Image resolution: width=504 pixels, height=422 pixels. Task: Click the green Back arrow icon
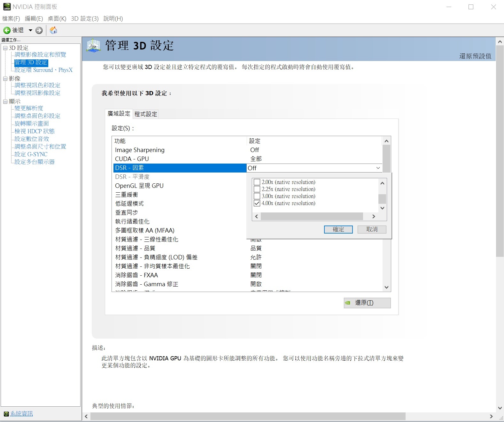7,30
